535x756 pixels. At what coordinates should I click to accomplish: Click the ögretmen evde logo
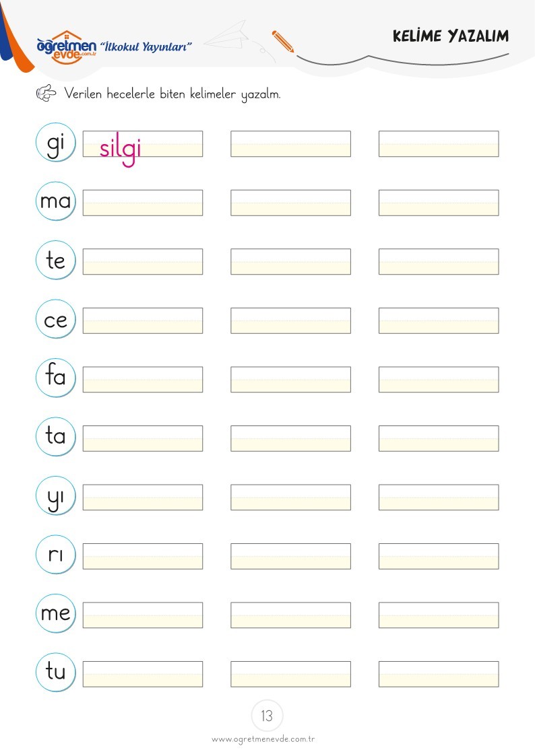click(67, 46)
